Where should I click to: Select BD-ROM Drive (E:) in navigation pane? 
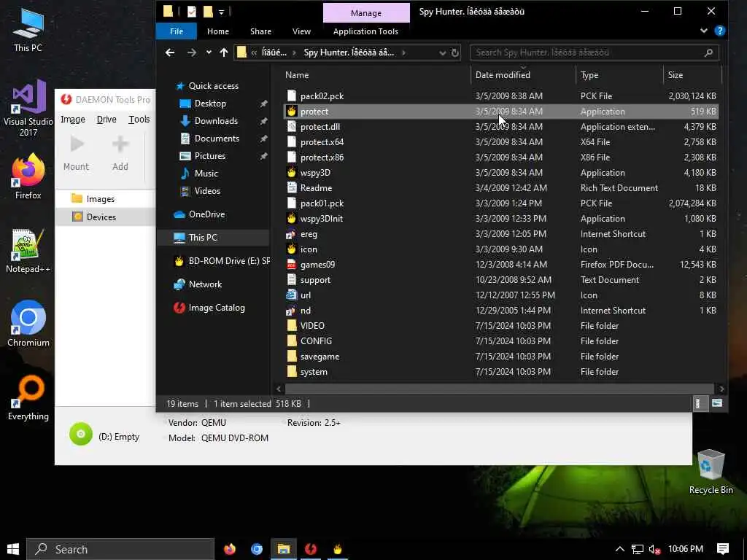click(222, 261)
